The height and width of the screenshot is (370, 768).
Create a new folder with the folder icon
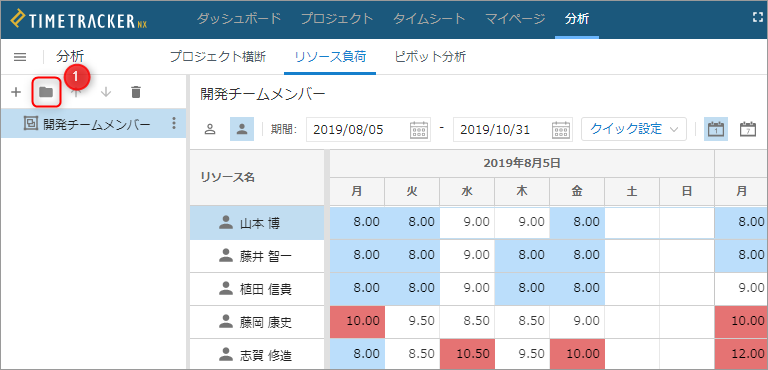click(x=46, y=92)
